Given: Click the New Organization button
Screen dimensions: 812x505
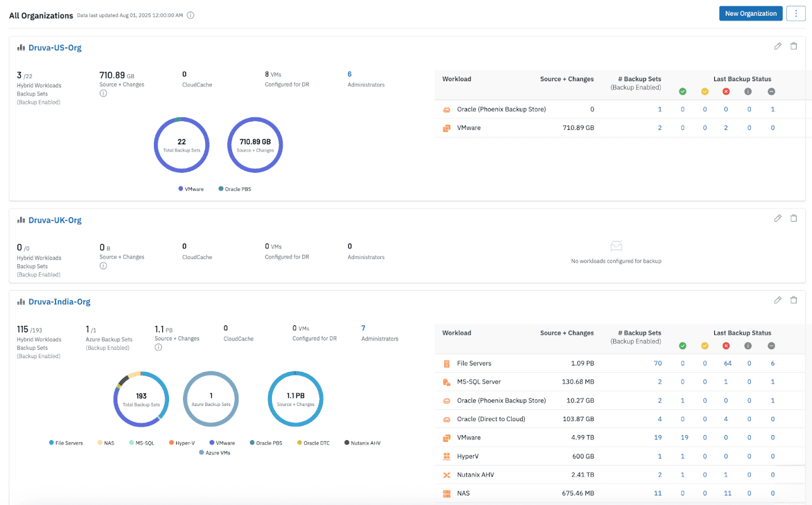Looking at the screenshot, I should pyautogui.click(x=750, y=13).
